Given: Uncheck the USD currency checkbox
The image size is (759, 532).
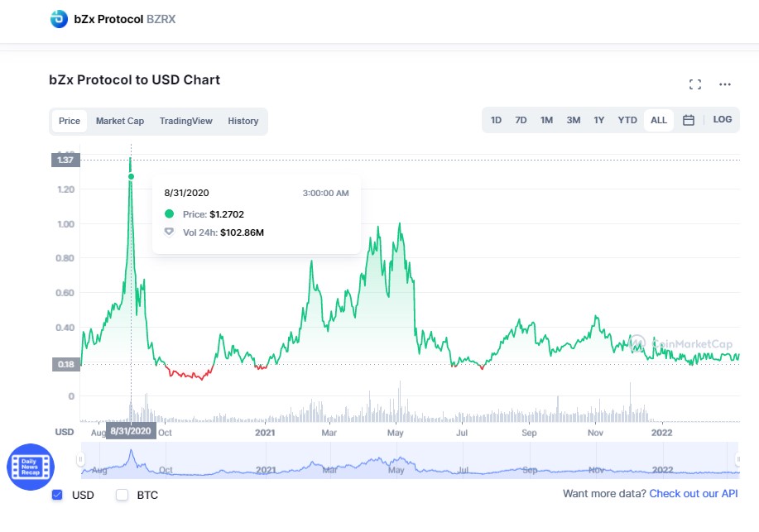Looking at the screenshot, I should coord(57,495).
